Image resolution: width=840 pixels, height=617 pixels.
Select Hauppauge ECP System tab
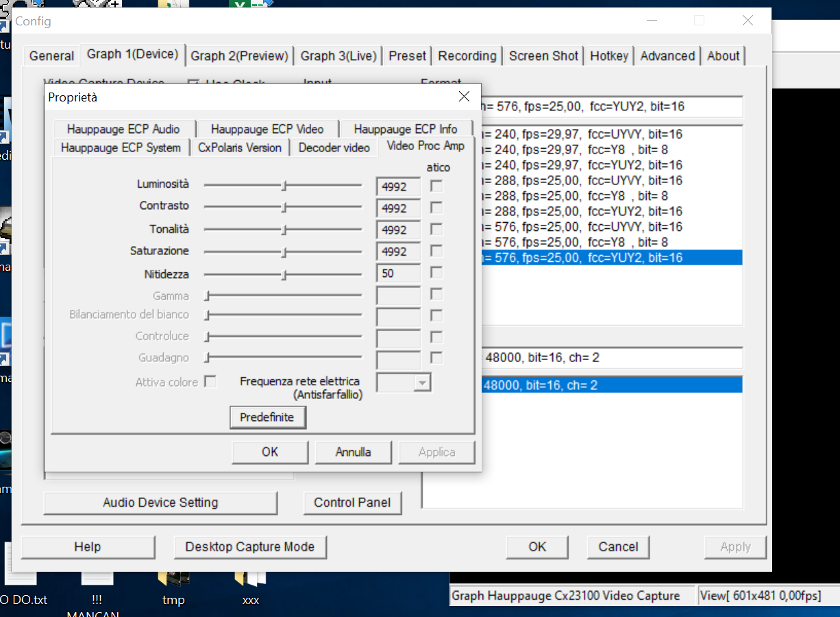[121, 147]
